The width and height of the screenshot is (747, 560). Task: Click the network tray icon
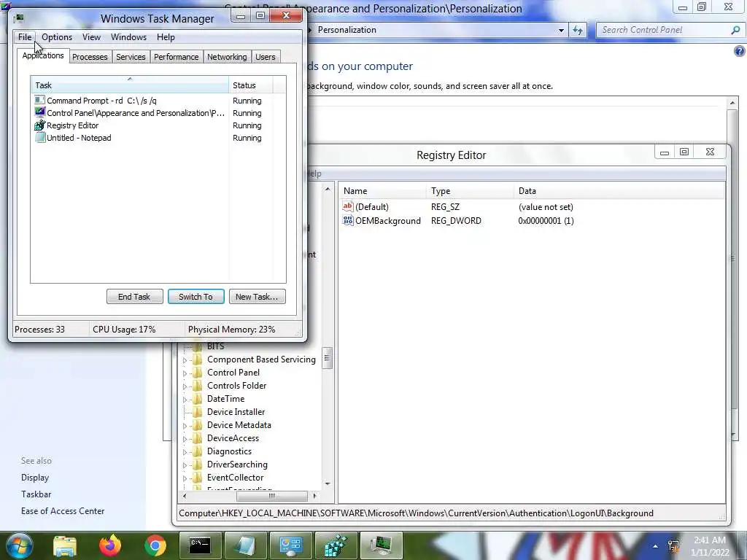click(673, 546)
